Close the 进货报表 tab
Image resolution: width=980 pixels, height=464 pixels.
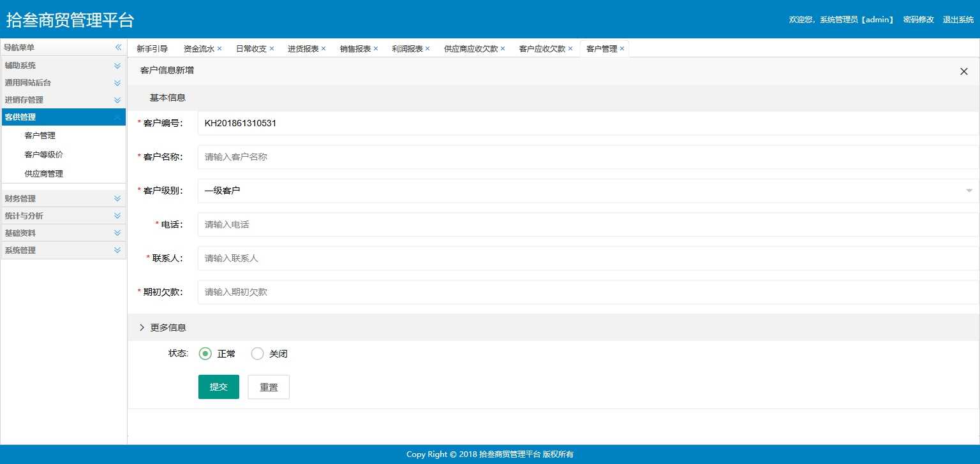[x=323, y=48]
